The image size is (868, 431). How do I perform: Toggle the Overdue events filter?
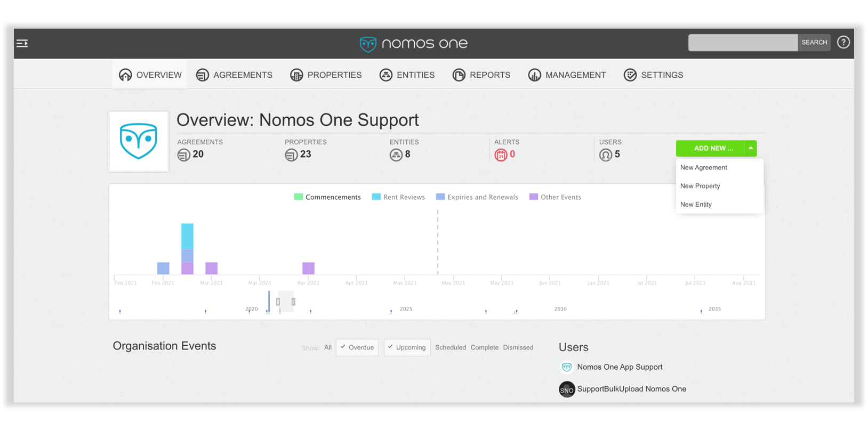(x=357, y=347)
